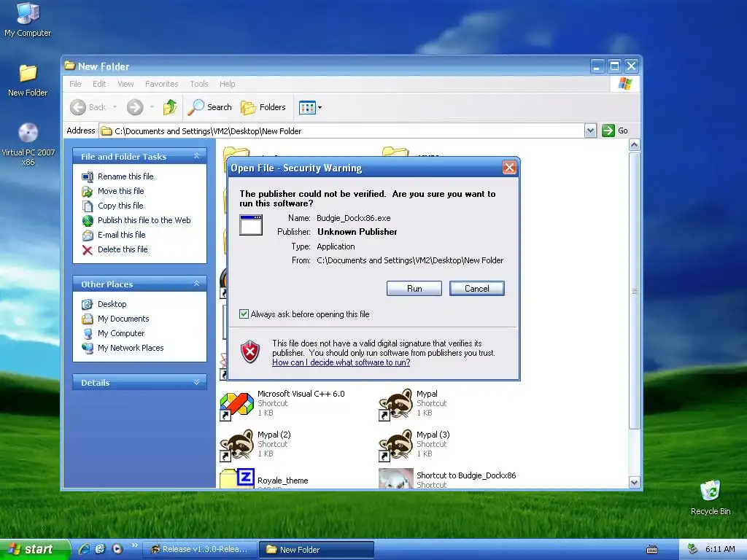Open the File menu
747x560 pixels.
[x=75, y=84]
